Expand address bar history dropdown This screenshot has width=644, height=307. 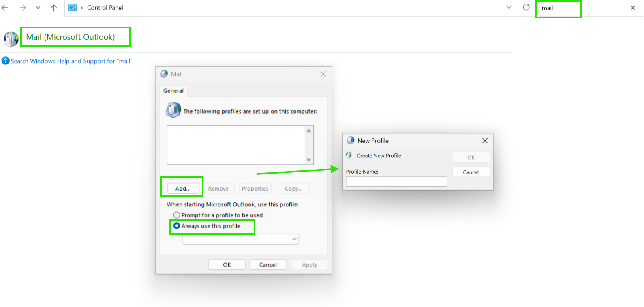coord(509,7)
